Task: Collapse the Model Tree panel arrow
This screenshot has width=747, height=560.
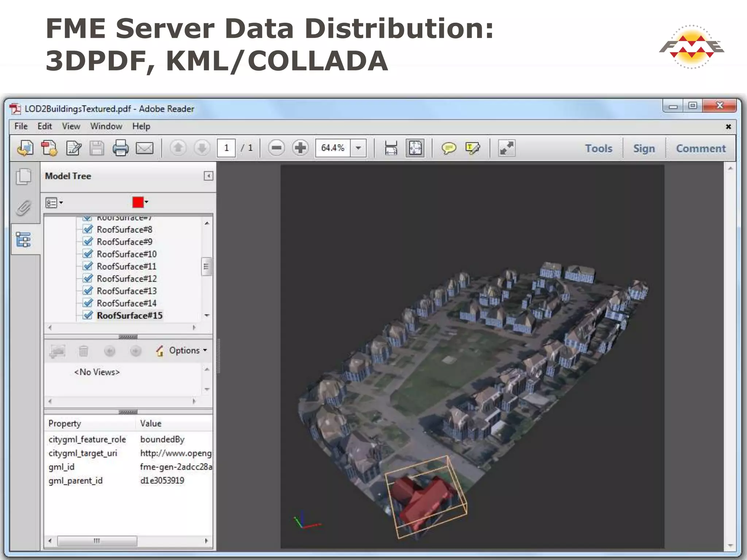Action: pyautogui.click(x=208, y=176)
